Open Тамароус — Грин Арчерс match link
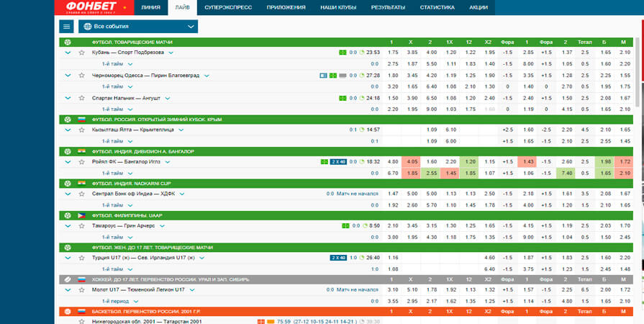This screenshot has width=644, height=324. pos(124,226)
